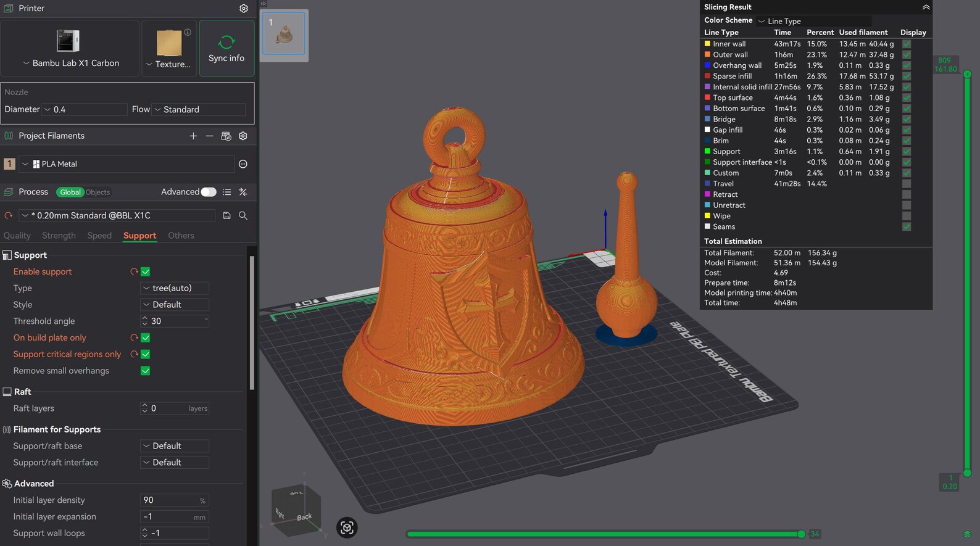Viewport: 980px width, 546px height.
Task: Click the horizontal move slider handle
Action: point(801,534)
